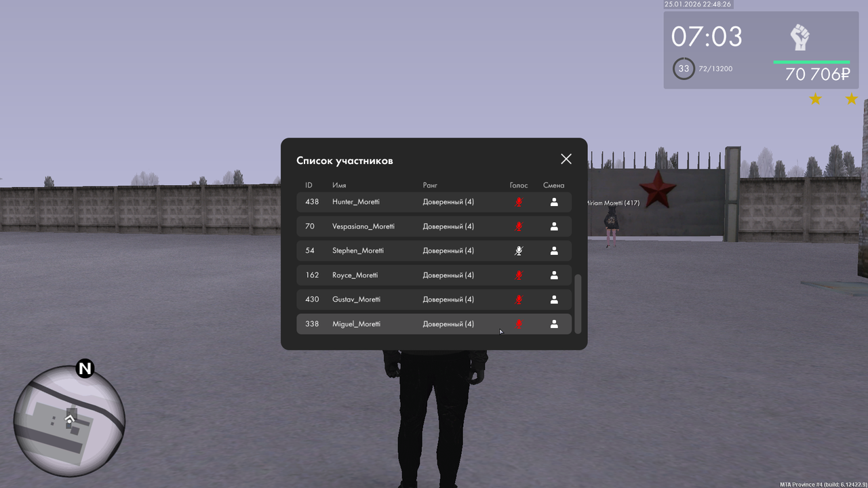Click ID 430 in the list
The image size is (868, 488).
pos(312,300)
